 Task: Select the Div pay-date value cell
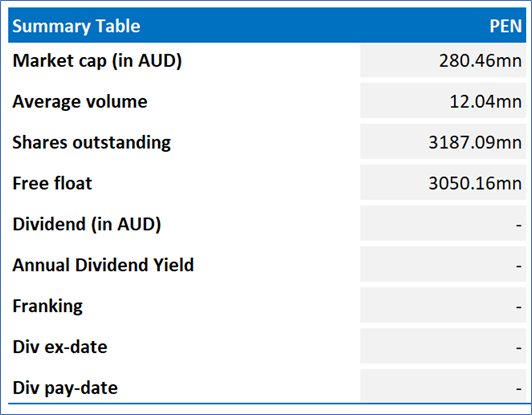443,386
